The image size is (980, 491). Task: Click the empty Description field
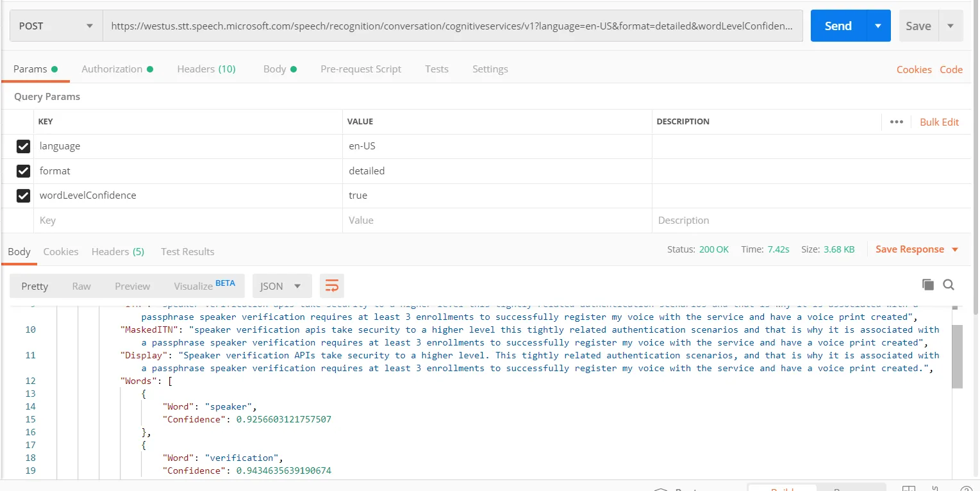coord(811,221)
